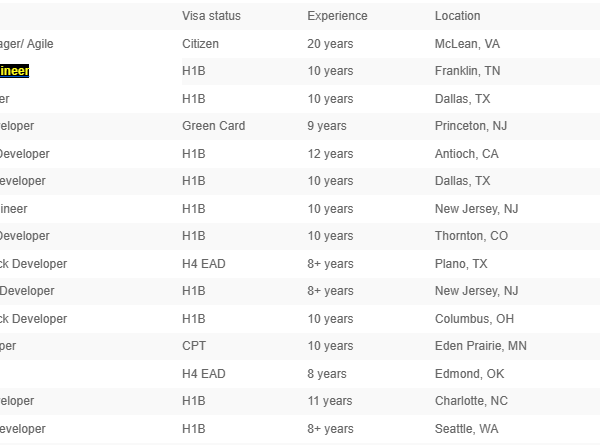This screenshot has width=600, height=445.
Task: Click the 11 years experience cell
Action: tap(330, 401)
